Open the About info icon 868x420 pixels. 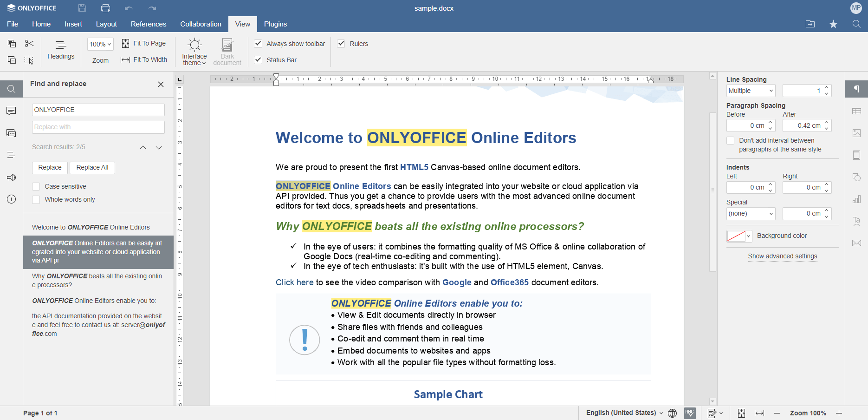[12, 199]
